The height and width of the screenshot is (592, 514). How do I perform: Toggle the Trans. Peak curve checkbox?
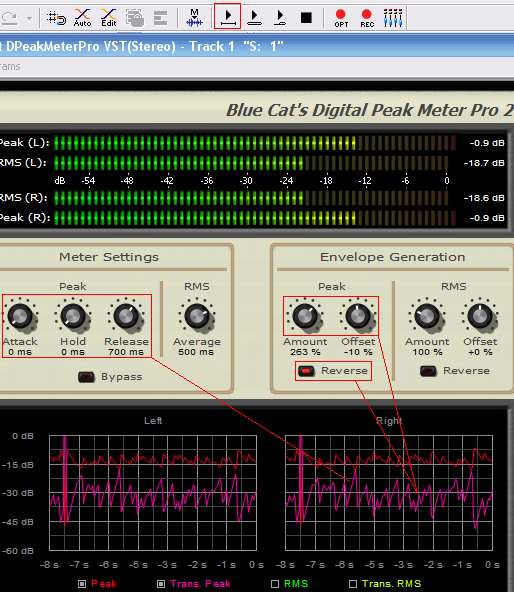tap(161, 584)
